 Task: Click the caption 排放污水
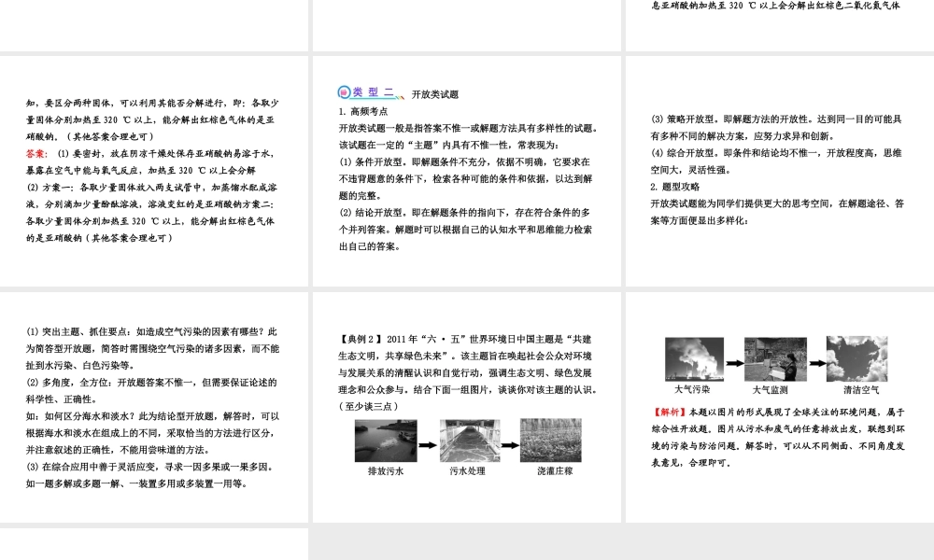click(386, 470)
